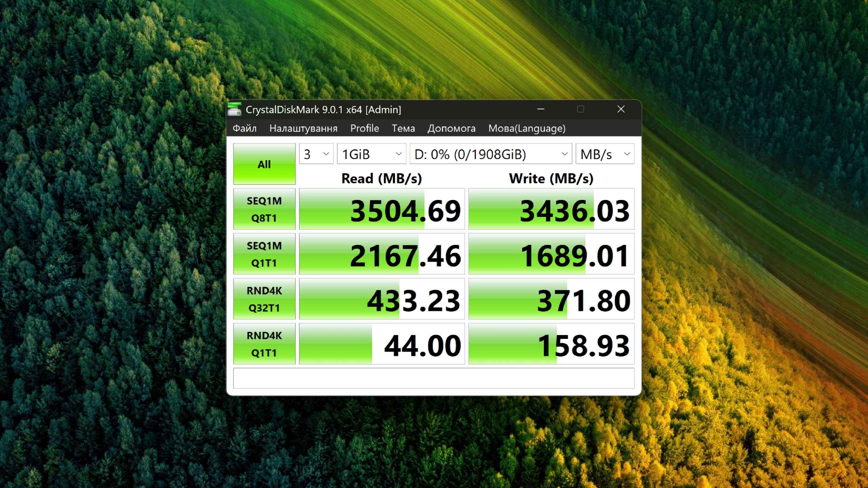Open the Файл menu
The height and width of the screenshot is (488, 868).
point(245,128)
